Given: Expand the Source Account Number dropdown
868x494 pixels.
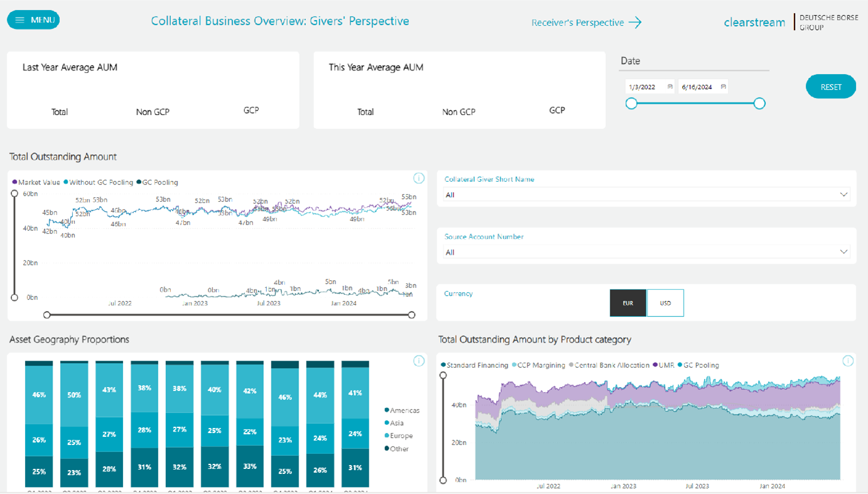Looking at the screenshot, I should tap(844, 252).
